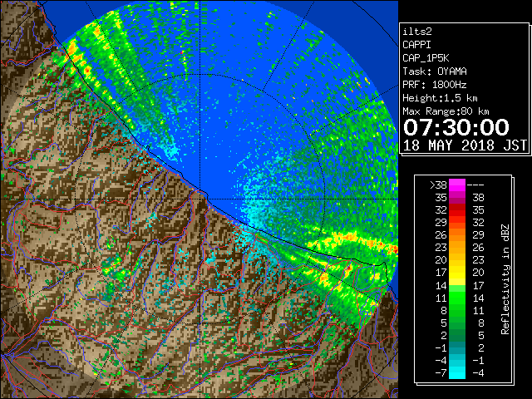
Task: Click the '18 MAY 2018 JST' date
Action: (x=465, y=145)
